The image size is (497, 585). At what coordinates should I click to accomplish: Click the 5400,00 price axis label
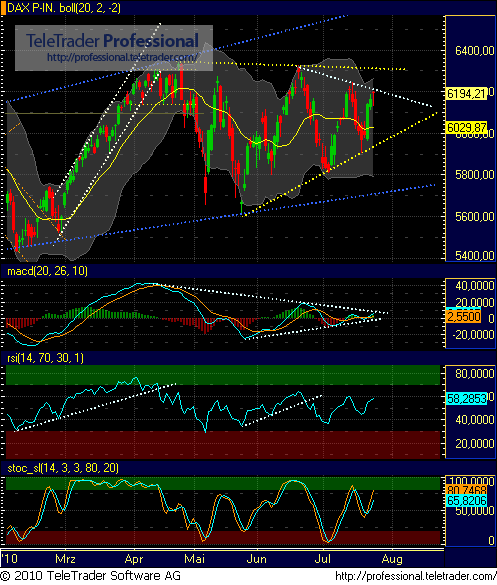coord(475,256)
